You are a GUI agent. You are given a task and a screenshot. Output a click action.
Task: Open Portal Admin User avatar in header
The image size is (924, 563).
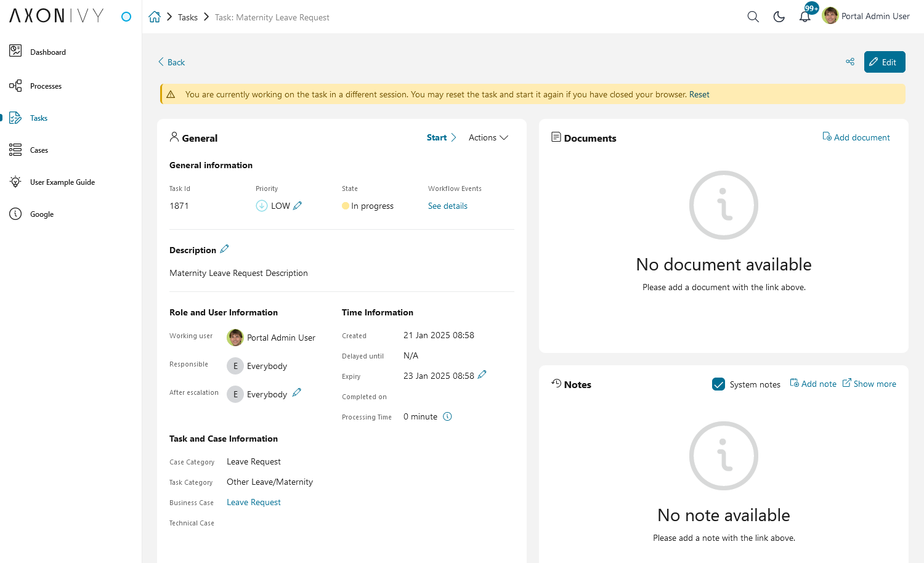830,16
